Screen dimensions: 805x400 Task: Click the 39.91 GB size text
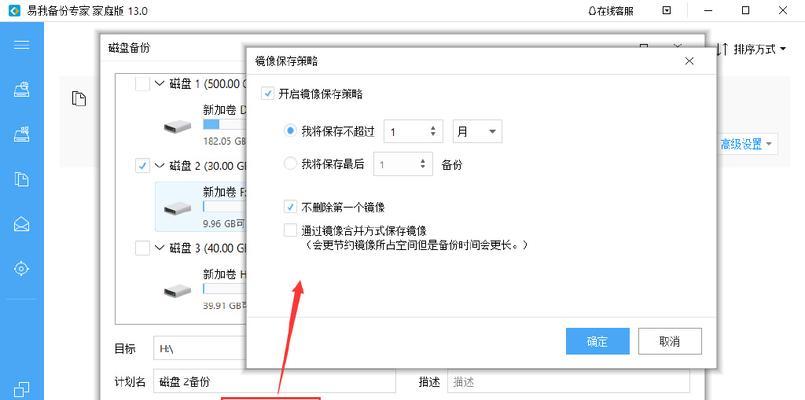click(224, 306)
